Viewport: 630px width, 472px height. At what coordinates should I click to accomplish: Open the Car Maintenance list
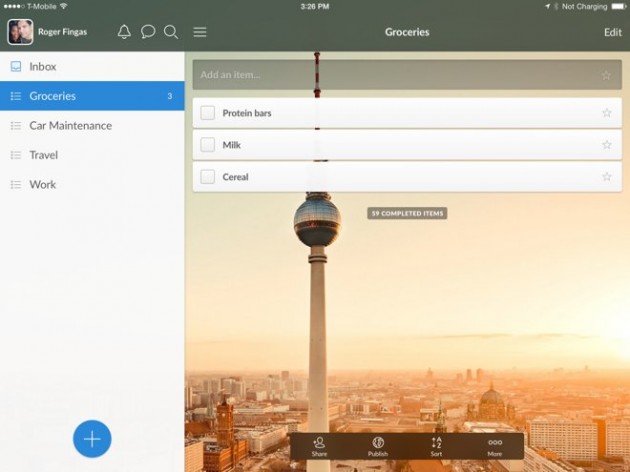(x=92, y=125)
